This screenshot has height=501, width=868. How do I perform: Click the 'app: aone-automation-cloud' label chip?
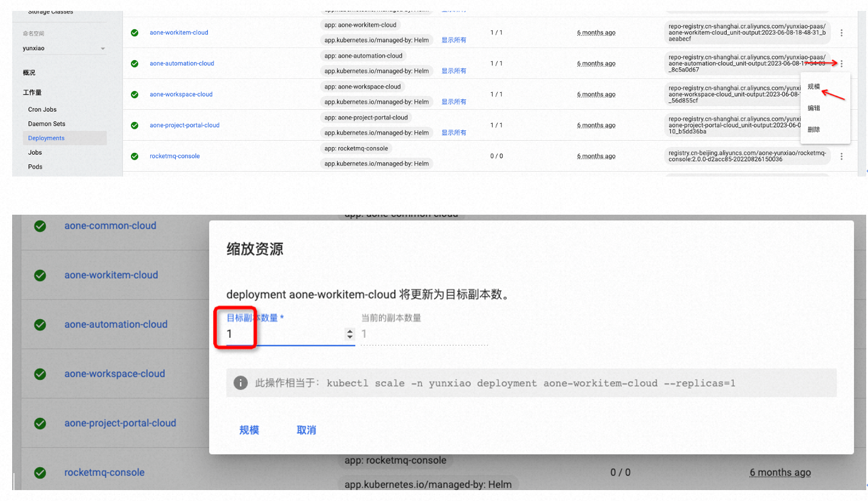coord(363,56)
